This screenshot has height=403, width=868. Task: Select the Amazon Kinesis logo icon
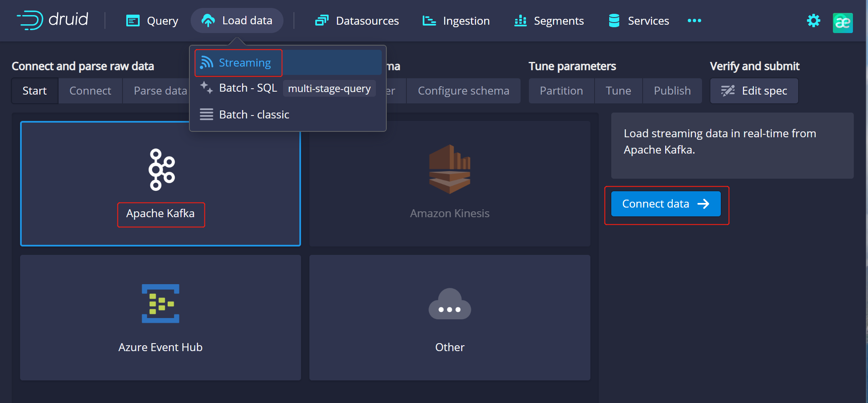[449, 169]
